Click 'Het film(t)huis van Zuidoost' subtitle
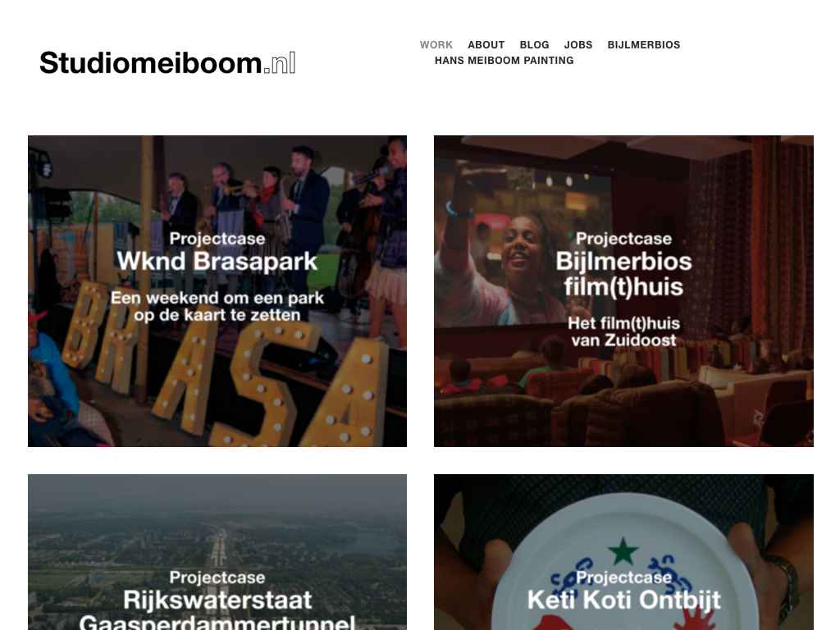The height and width of the screenshot is (630, 840). (623, 331)
